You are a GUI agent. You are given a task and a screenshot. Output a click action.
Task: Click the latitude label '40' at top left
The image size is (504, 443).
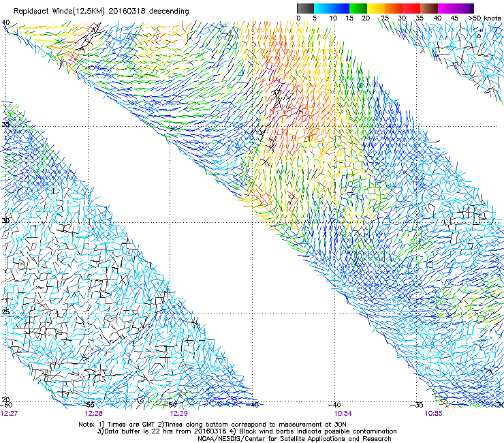(x=5, y=22)
